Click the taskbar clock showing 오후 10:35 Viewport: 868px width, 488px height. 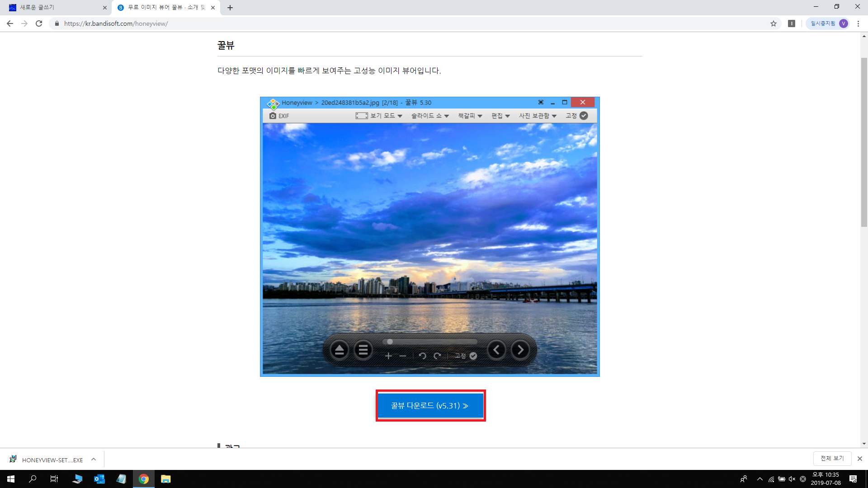tap(826, 479)
